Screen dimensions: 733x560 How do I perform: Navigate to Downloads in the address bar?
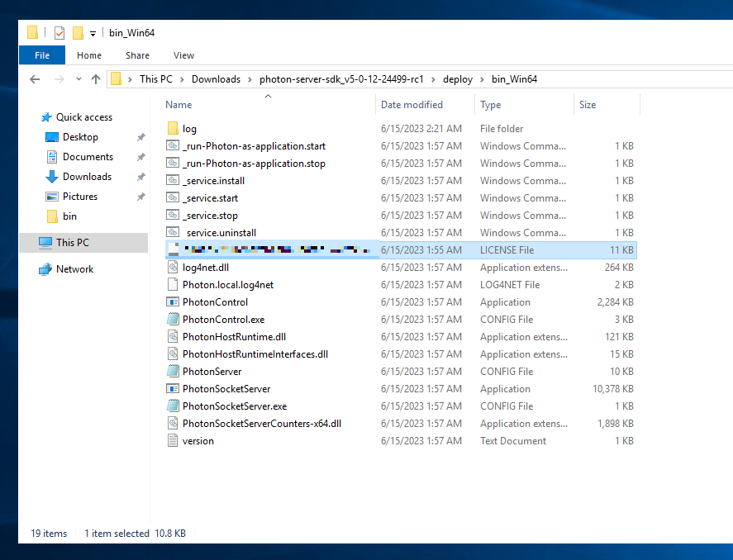coord(216,79)
